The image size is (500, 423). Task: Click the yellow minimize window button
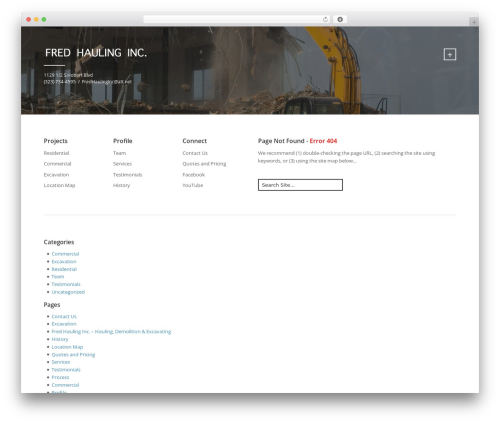tap(36, 20)
